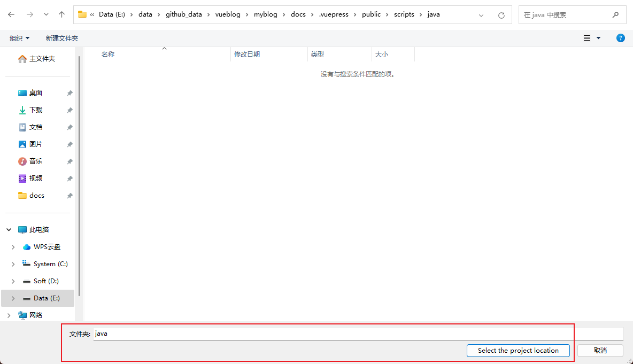Cancel dialog with 取消 button

(600, 351)
